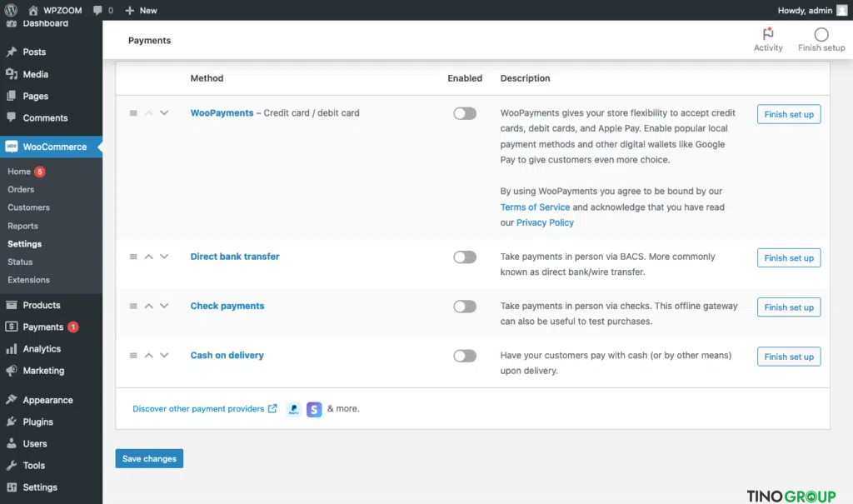Click the Save changes button
Image resolution: width=853 pixels, height=504 pixels.
pos(149,459)
